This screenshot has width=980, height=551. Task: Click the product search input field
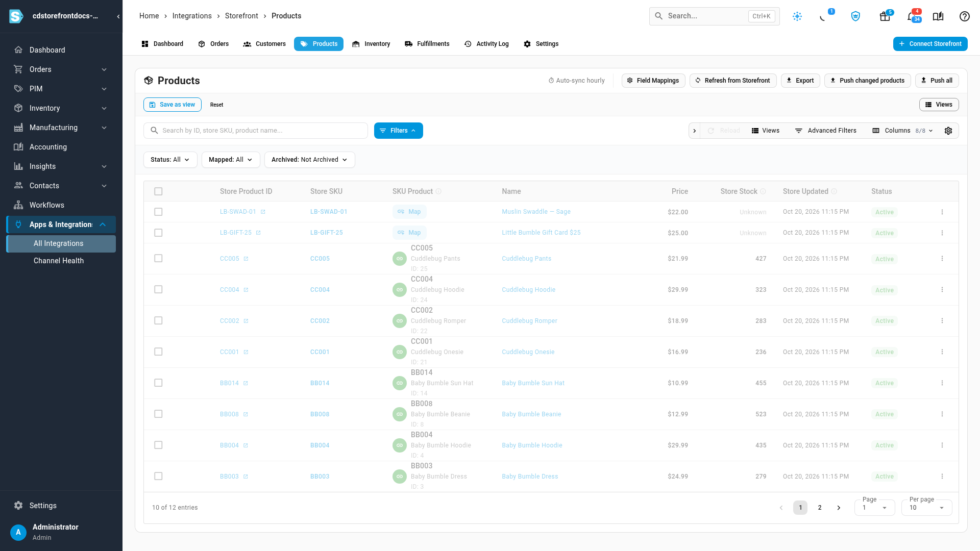click(256, 131)
